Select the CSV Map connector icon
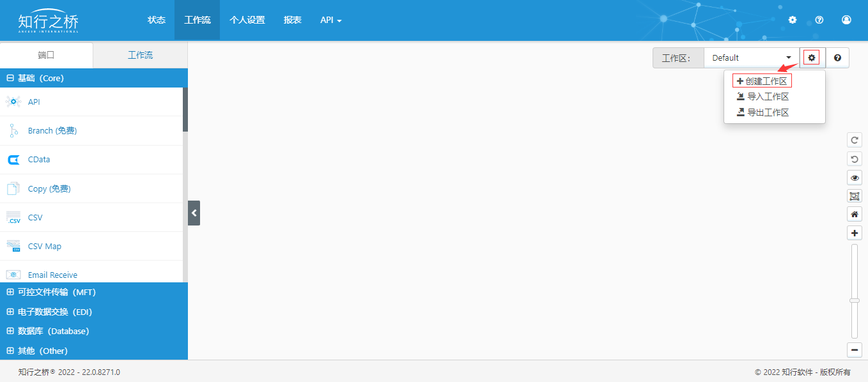868x382 pixels. pyautogui.click(x=13, y=246)
